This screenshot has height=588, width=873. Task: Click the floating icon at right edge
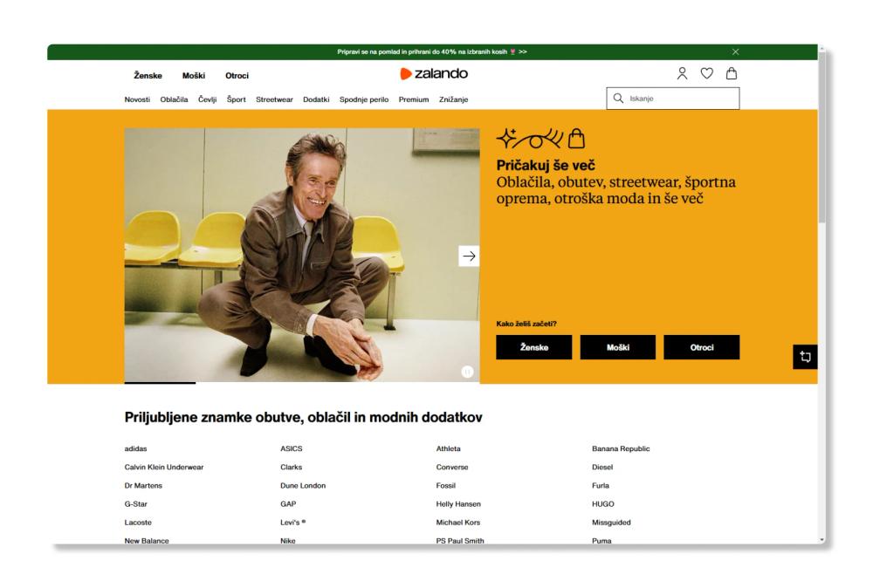point(805,357)
